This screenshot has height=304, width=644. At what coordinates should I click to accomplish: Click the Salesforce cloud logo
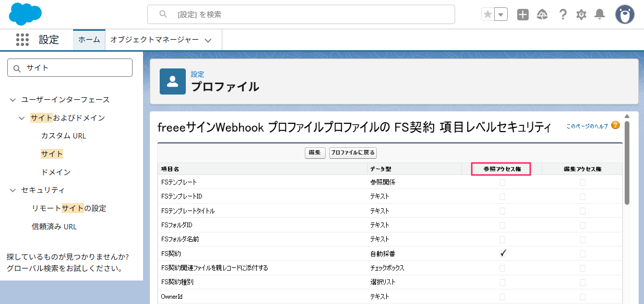[25, 14]
